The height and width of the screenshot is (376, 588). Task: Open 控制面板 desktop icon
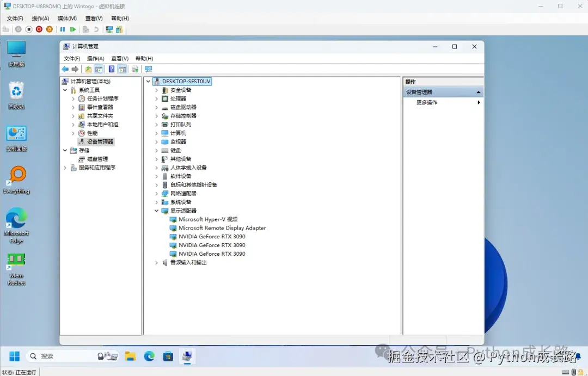click(16, 139)
